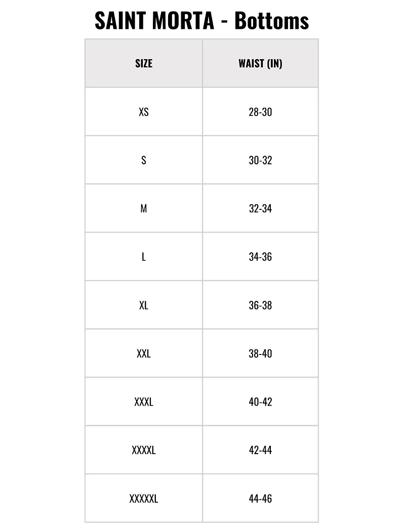Select the XS size cell
This screenshot has height=532, width=405.
point(144,112)
